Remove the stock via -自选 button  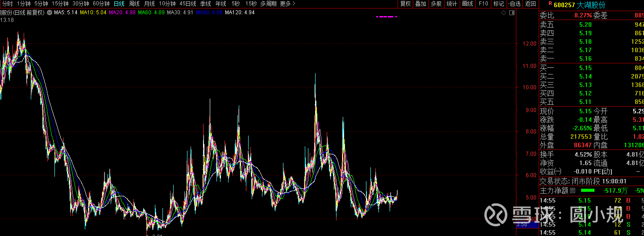[x=514, y=4]
